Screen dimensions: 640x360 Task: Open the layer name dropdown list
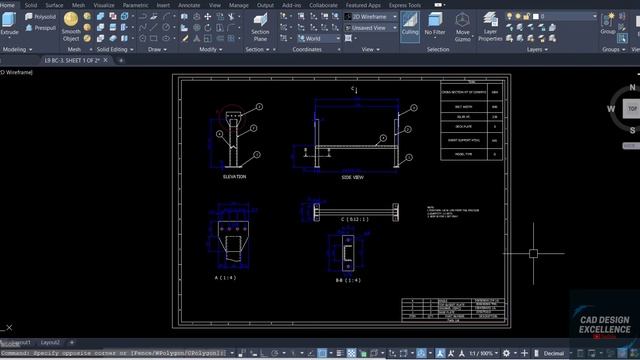594,16
